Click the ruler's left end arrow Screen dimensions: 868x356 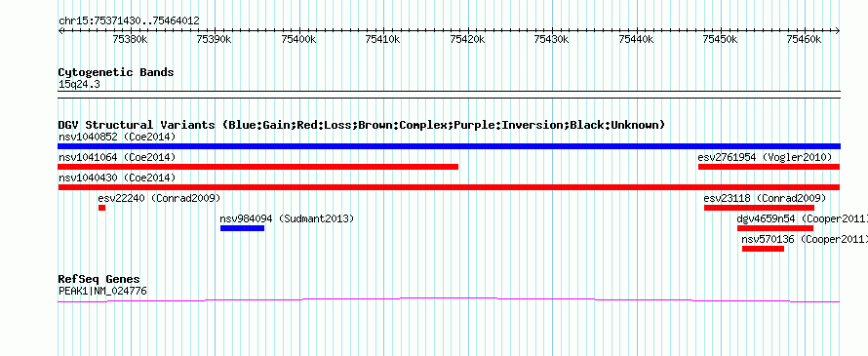[60, 31]
